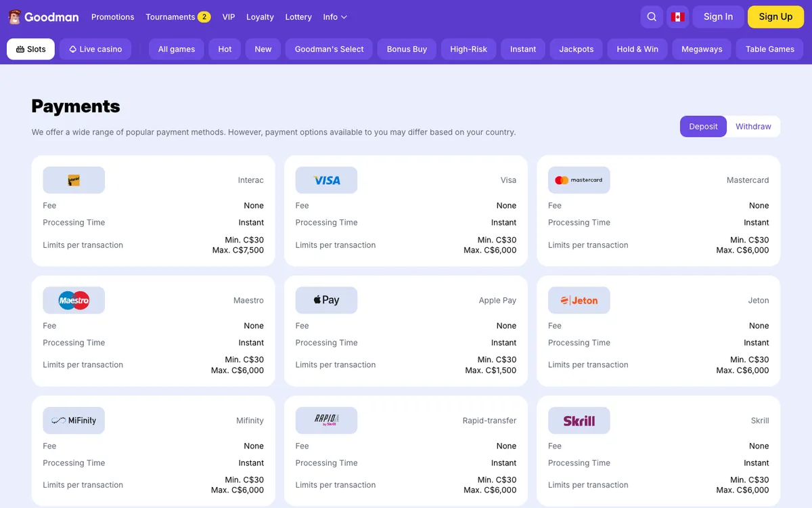Select the Jackpots category

pos(577,49)
